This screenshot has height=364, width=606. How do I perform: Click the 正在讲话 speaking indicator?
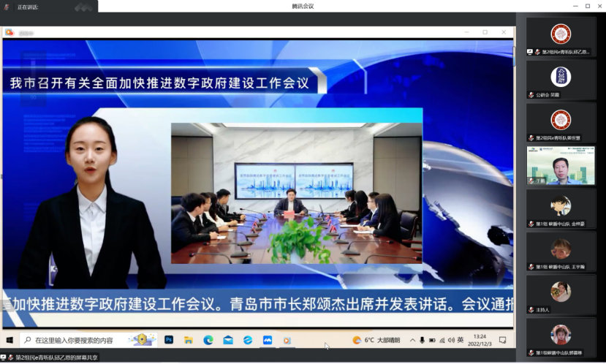coord(28,7)
